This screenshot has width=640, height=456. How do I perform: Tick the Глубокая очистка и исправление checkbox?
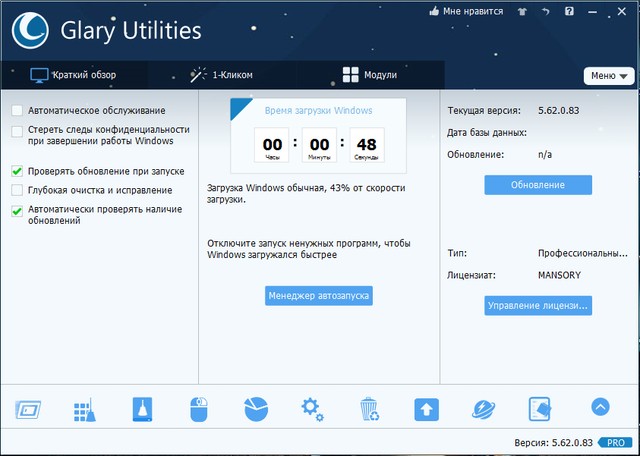coord(17,190)
